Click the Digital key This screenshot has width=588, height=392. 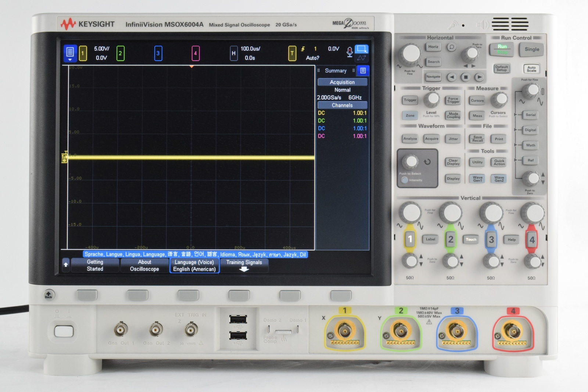[531, 130]
